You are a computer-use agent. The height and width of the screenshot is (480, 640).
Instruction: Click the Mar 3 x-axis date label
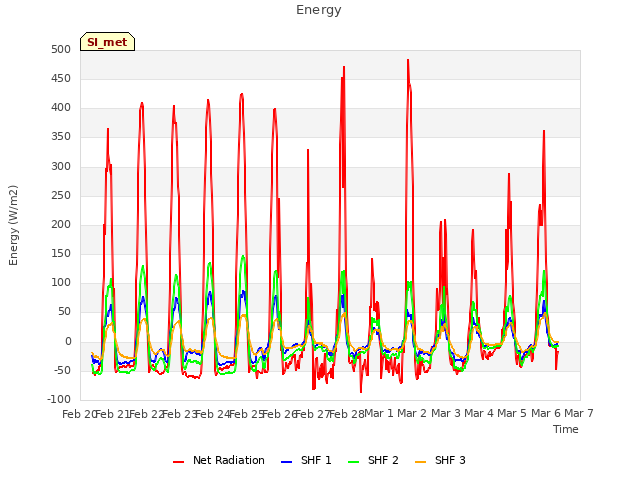pyautogui.click(x=446, y=414)
